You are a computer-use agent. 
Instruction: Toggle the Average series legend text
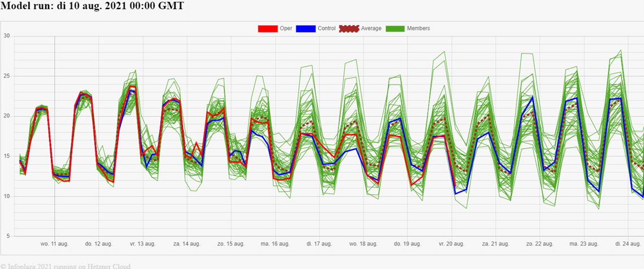point(371,28)
